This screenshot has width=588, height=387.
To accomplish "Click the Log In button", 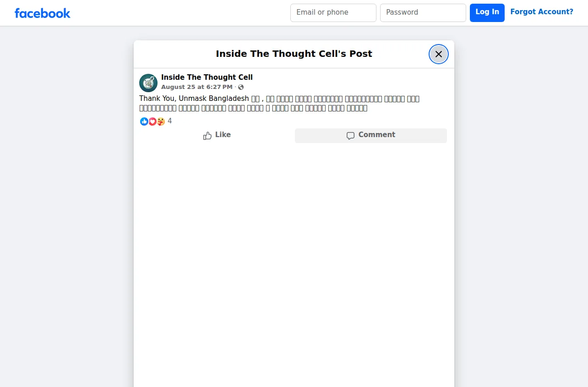I will [487, 13].
